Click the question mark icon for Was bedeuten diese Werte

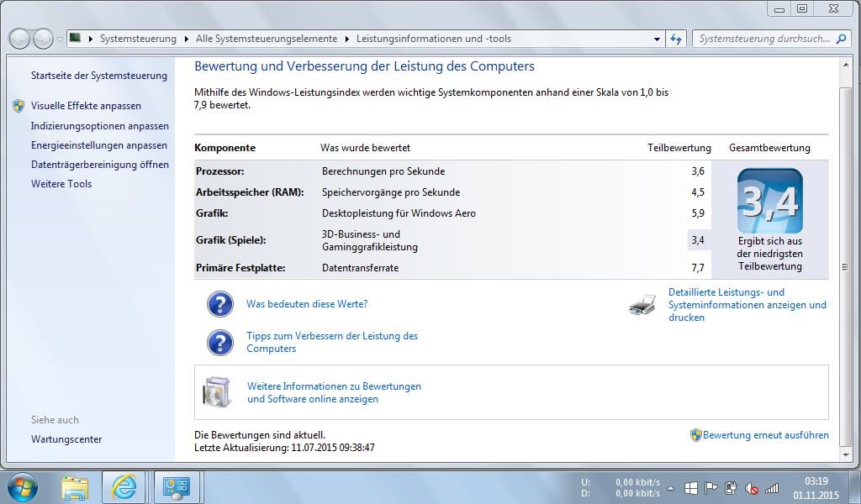[x=220, y=304]
